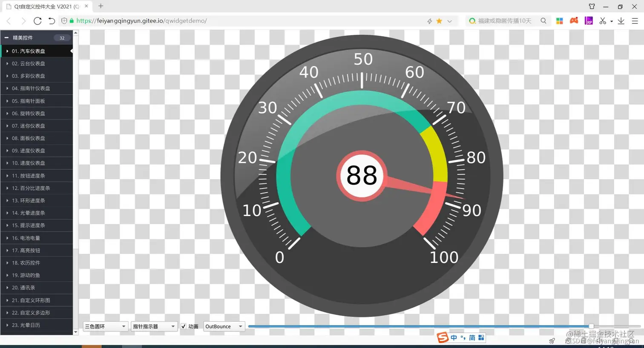Toggle the 动画 animation checkbox

pos(184,327)
